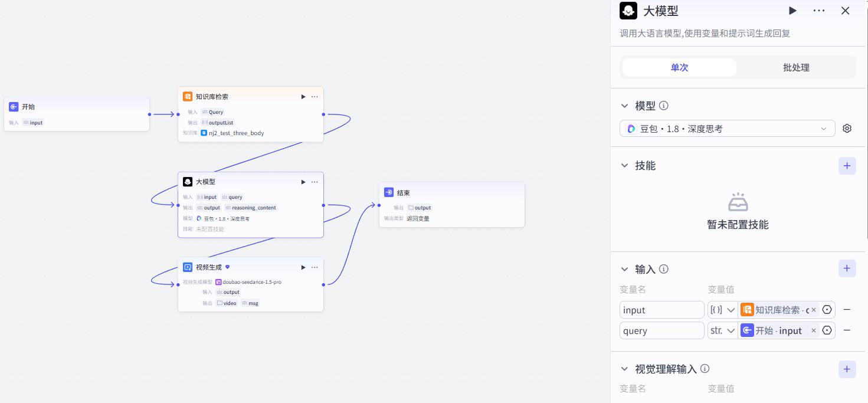Select the 结束 node on the canvas
Viewport: 868px width, 403px height.
(x=452, y=204)
